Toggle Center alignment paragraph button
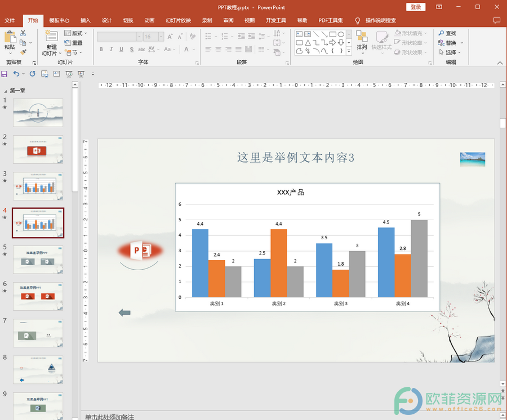Screen dimensions: 507x420 tap(218, 49)
